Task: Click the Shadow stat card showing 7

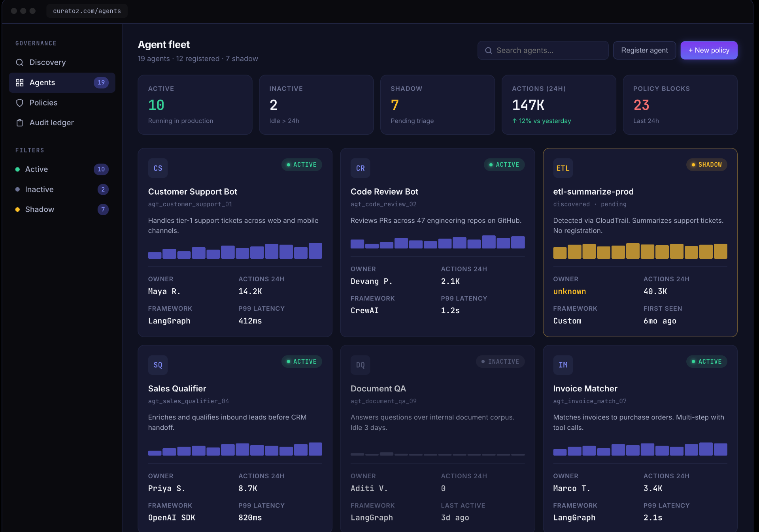Action: 438,105
